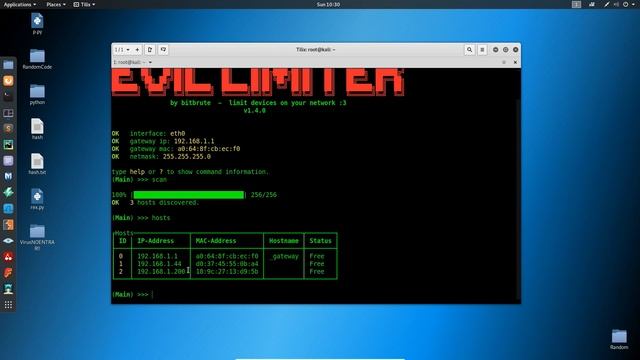
Task: Launch the white eye dock icon
Action: coord(8,241)
